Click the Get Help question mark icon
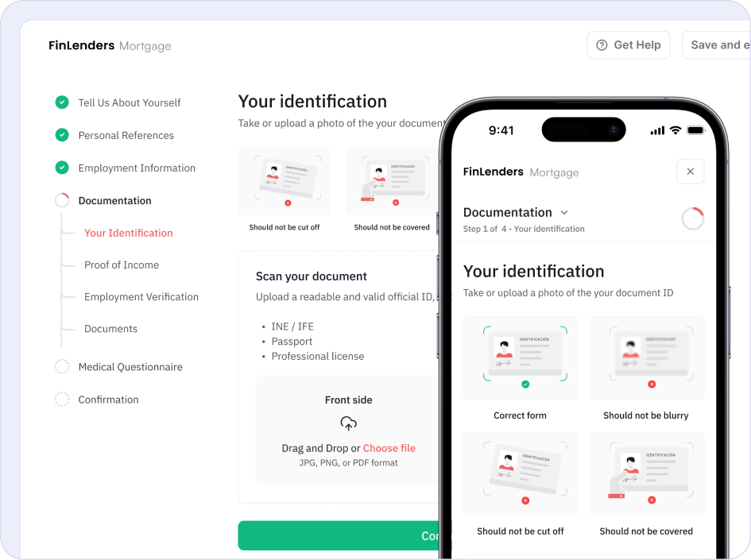Viewport: 751px width, 560px height. [x=602, y=44]
